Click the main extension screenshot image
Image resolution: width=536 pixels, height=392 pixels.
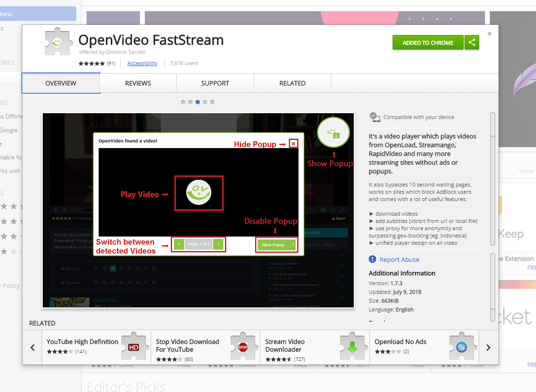pos(198,210)
